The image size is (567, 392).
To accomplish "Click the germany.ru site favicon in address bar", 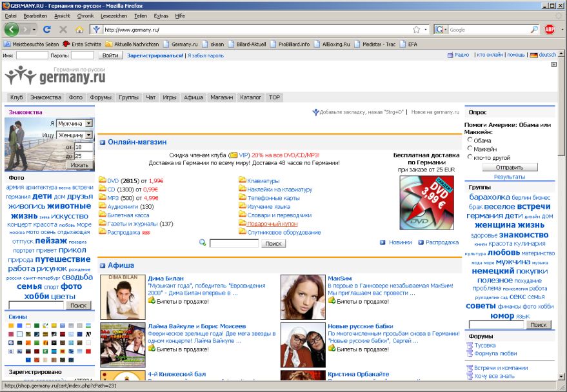I will pyautogui.click(x=96, y=30).
